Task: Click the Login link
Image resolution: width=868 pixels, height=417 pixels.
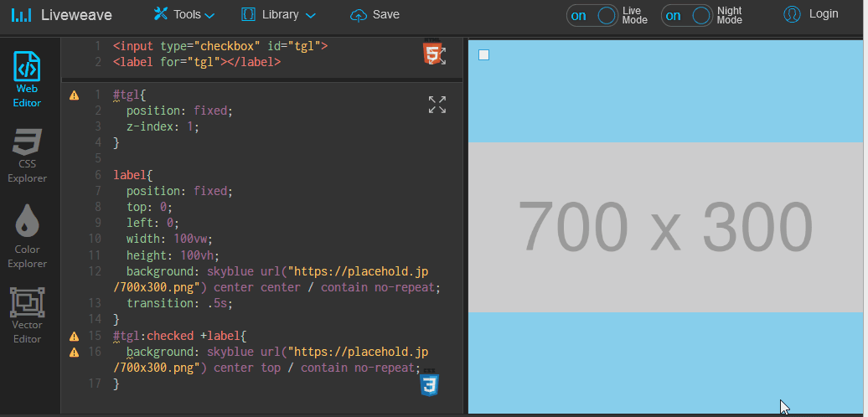Action: point(824,14)
